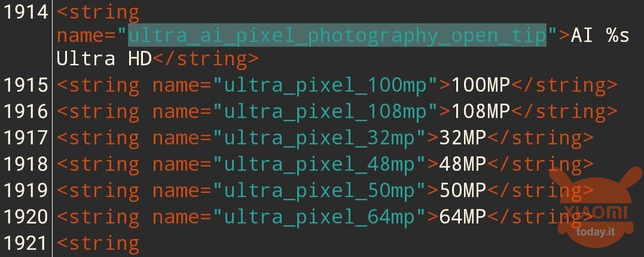Click the 48MP string value
Image resolution: width=644 pixels, height=257 pixels.
coord(462,164)
